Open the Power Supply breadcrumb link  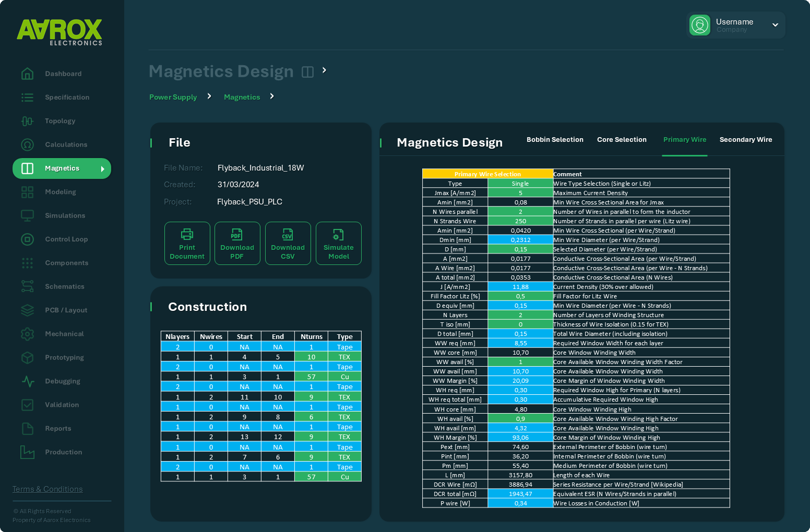tap(173, 97)
